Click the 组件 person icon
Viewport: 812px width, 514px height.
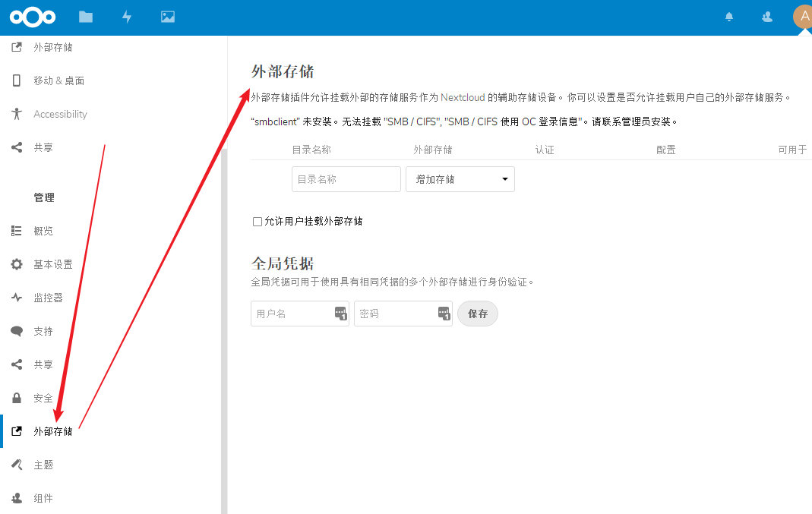(17, 498)
